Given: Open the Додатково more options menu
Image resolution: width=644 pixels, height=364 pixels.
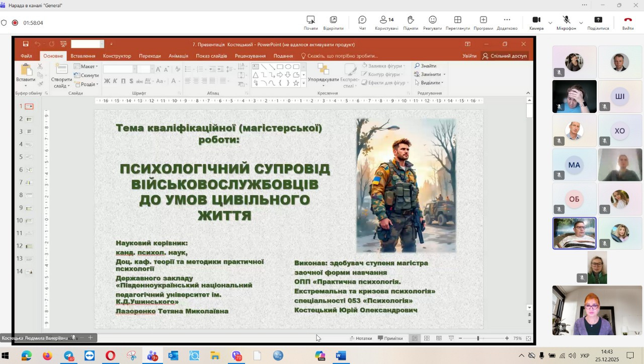Looking at the screenshot, I should click(x=507, y=22).
